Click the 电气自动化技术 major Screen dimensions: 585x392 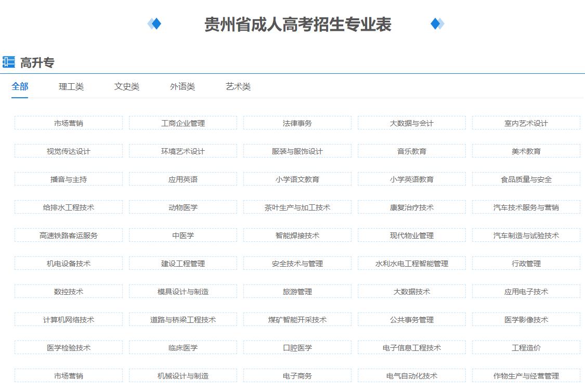coord(412,376)
